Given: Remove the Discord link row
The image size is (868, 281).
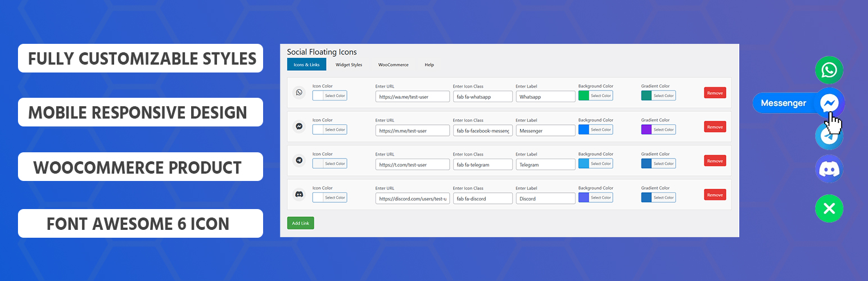Looking at the screenshot, I should pyautogui.click(x=715, y=194).
